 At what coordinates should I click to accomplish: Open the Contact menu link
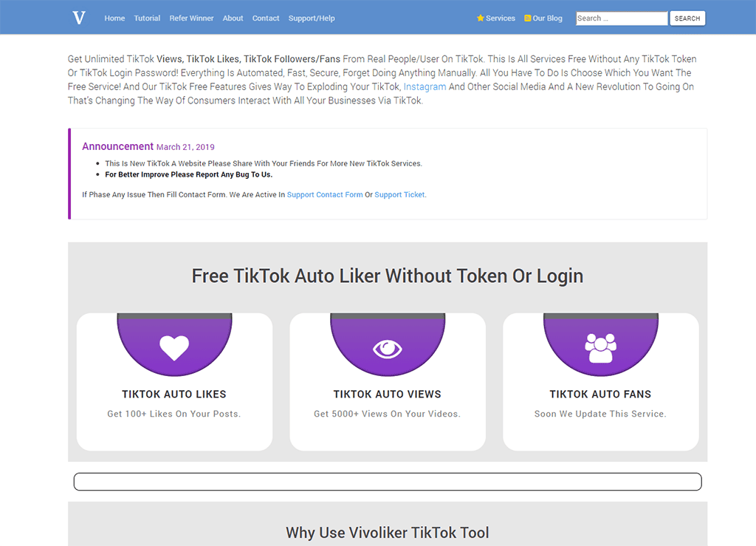coord(266,18)
